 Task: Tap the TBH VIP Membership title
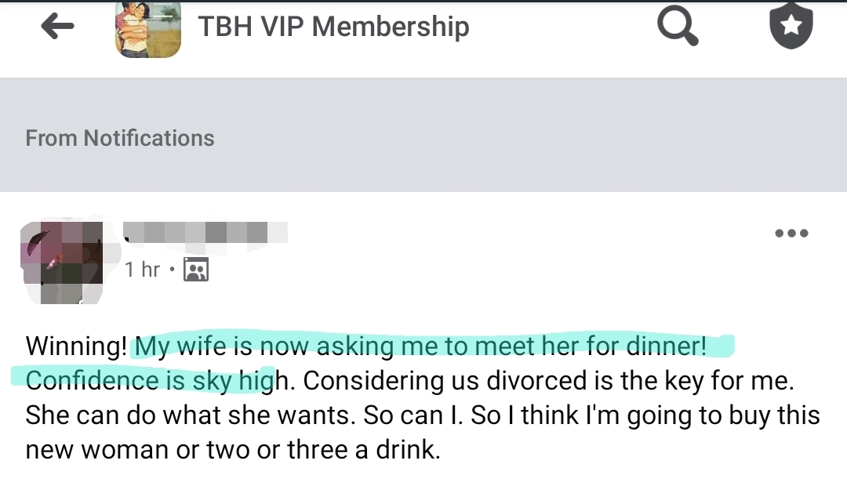coord(333,27)
